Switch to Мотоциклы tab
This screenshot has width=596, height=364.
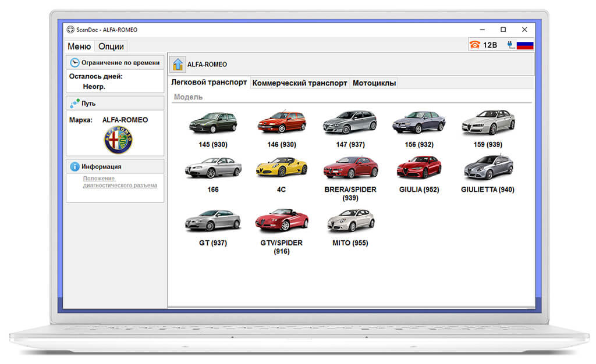pos(374,83)
